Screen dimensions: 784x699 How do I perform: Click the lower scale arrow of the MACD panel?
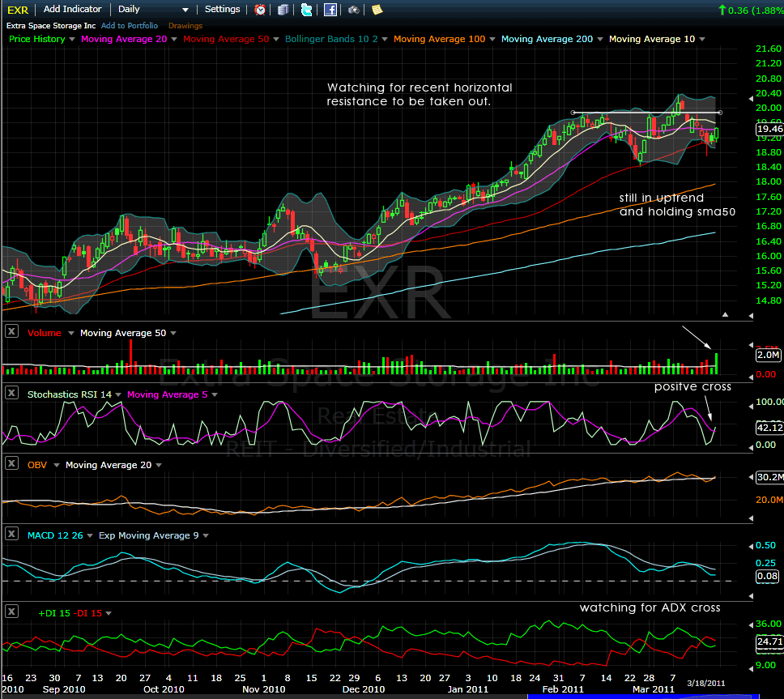pos(751,595)
